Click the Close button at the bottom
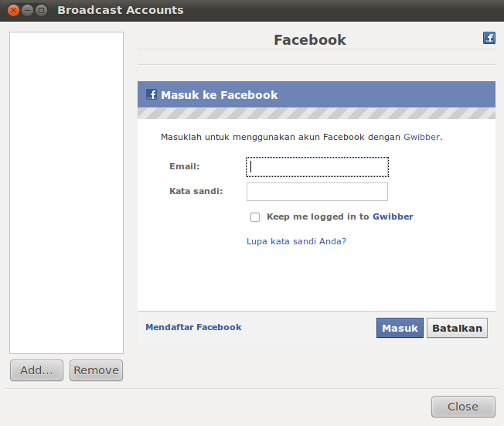Image resolution: width=504 pixels, height=426 pixels. tap(463, 407)
